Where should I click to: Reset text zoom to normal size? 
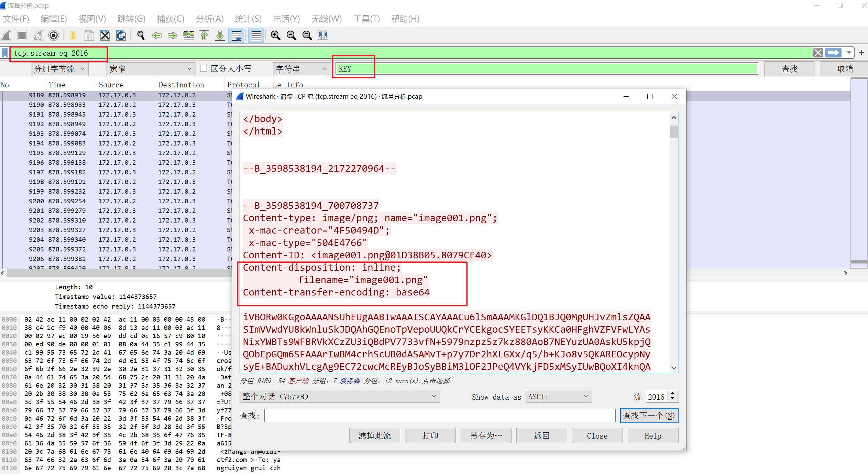coord(307,35)
